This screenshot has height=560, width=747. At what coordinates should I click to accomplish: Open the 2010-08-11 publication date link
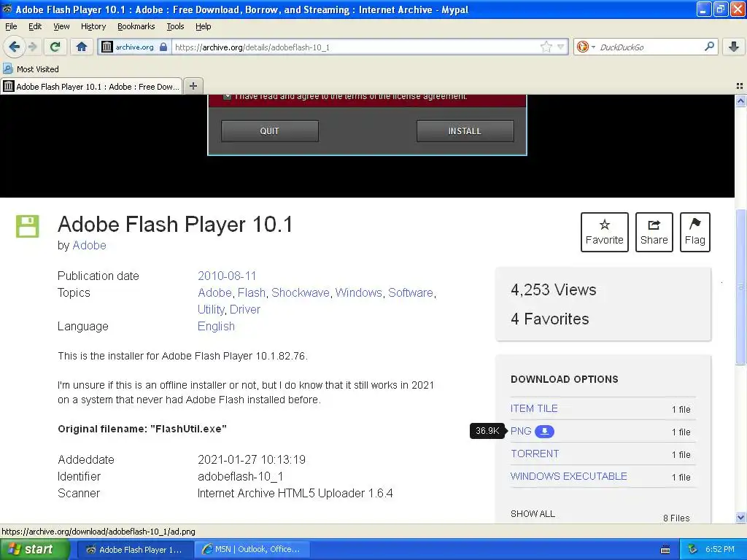coord(227,276)
